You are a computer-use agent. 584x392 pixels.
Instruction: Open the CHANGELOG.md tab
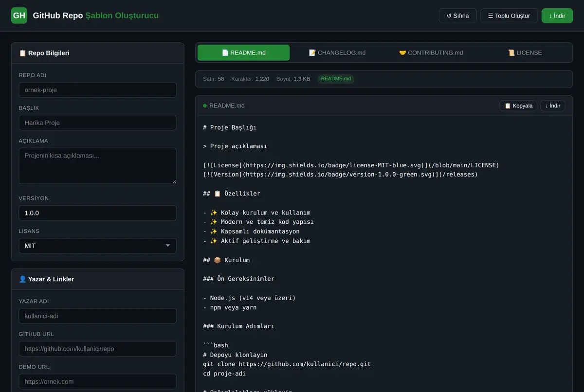point(337,53)
